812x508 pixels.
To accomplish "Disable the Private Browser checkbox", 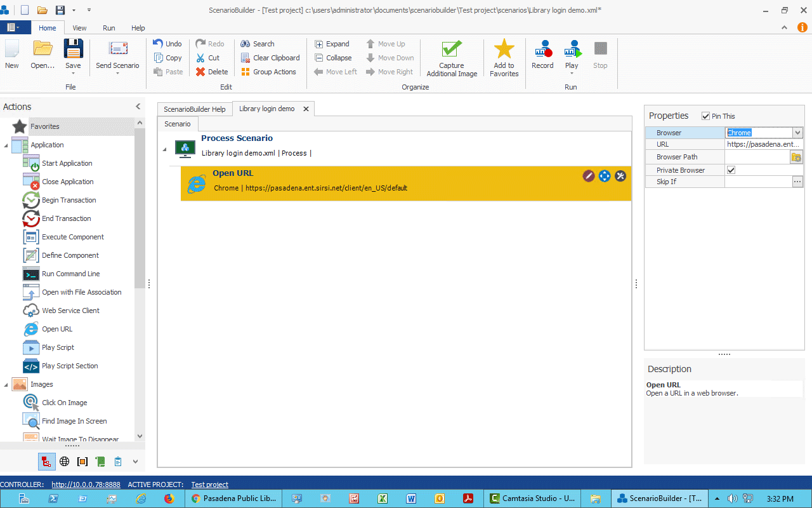I will coord(731,170).
